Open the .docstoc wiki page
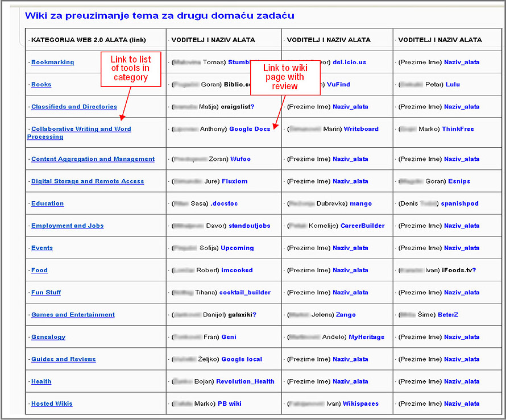Viewport: 506px width, 420px height. click(x=224, y=203)
